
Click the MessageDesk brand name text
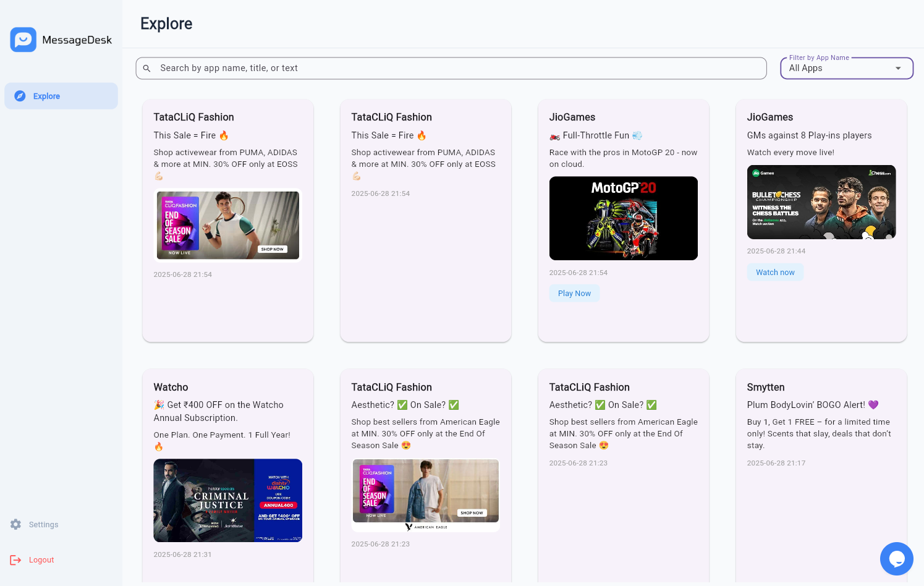(x=77, y=40)
